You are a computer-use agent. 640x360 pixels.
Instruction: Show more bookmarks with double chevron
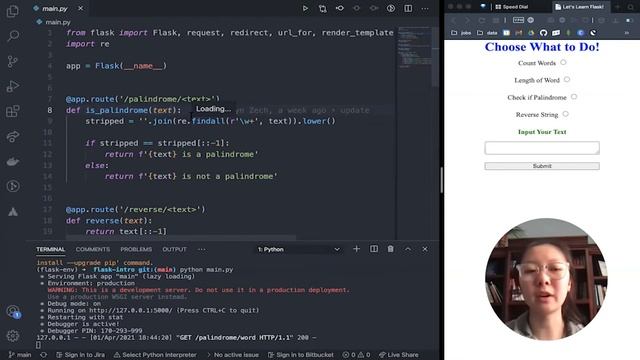pos(627,33)
